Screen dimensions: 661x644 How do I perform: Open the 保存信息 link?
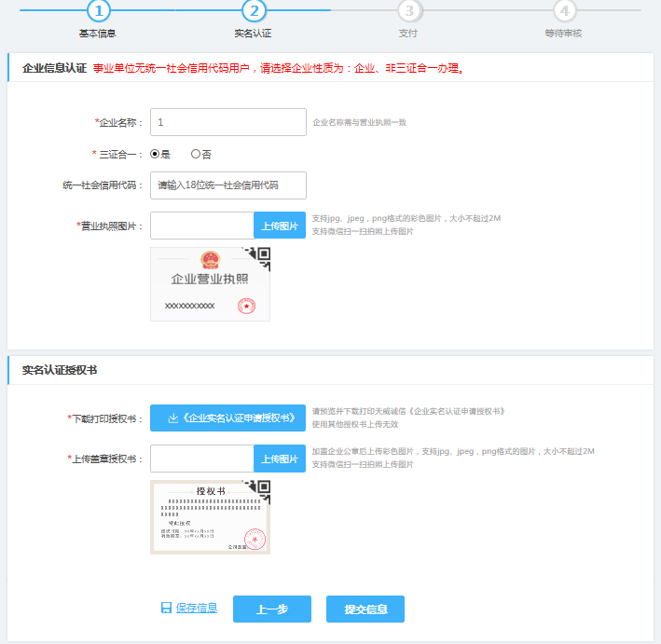pos(197,608)
